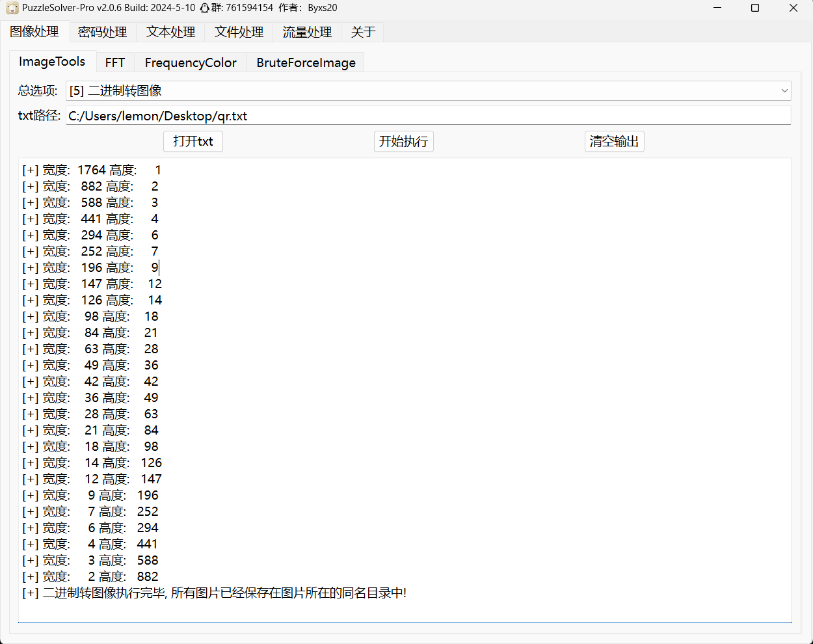Maximize the PuzzleSolver-Pro window
The height and width of the screenshot is (644, 813).
click(755, 8)
